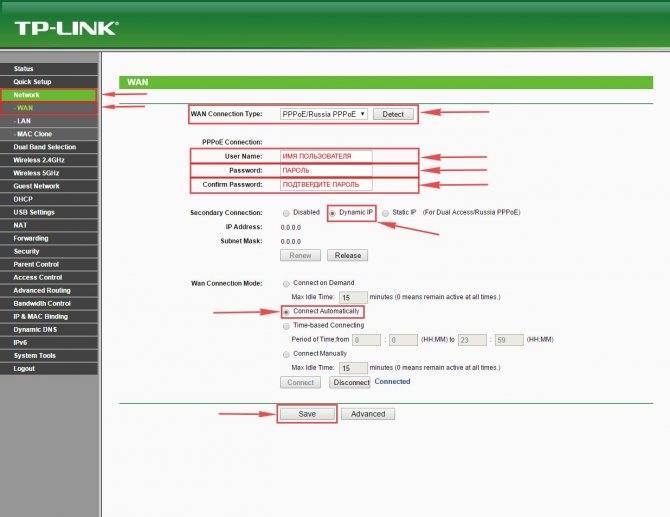Open DHCP menu item
The image size is (670, 517).
(49, 199)
